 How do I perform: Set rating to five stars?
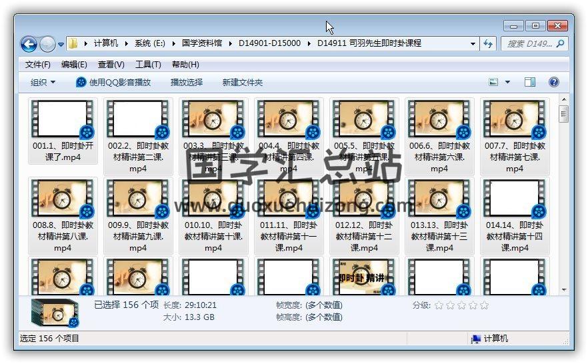pos(485,305)
